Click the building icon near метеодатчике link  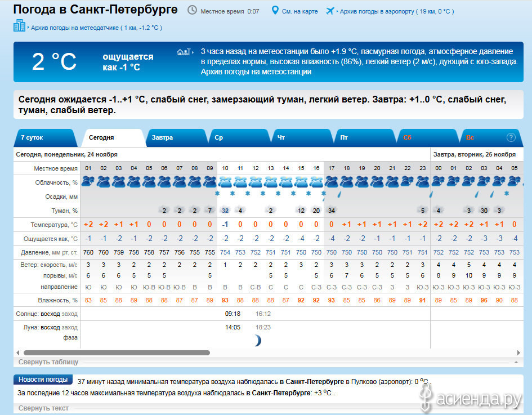(x=20, y=26)
